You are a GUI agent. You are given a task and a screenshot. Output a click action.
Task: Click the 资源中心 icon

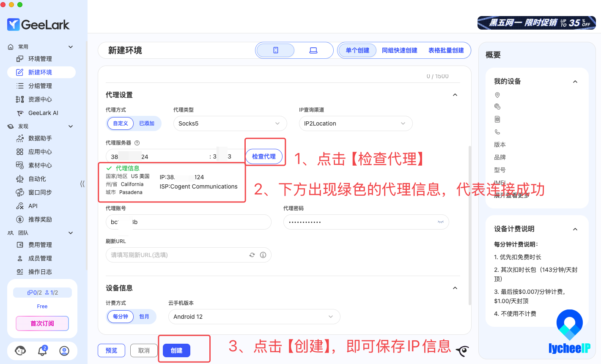point(20,99)
